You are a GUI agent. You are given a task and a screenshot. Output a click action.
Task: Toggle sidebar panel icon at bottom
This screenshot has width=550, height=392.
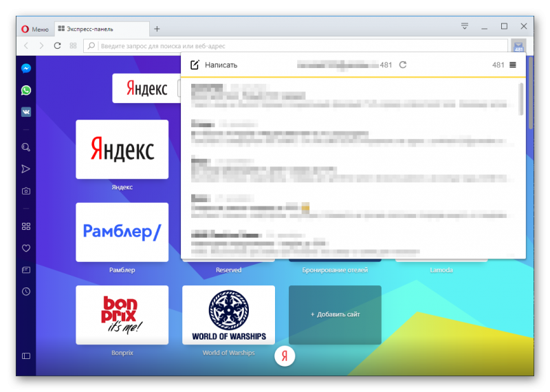pos(26,356)
